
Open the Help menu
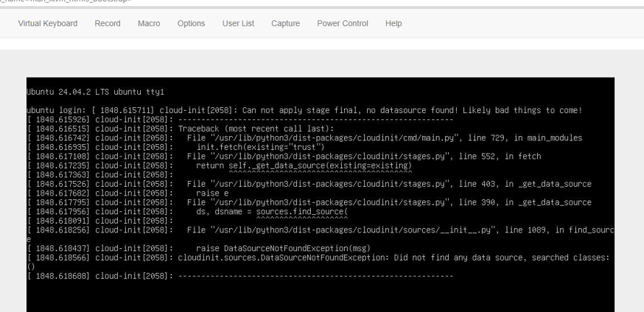click(x=393, y=23)
